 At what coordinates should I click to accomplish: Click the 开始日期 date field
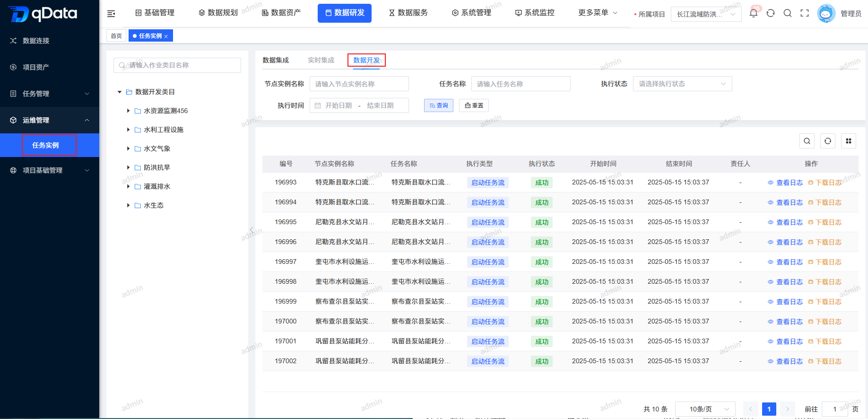[339, 105]
